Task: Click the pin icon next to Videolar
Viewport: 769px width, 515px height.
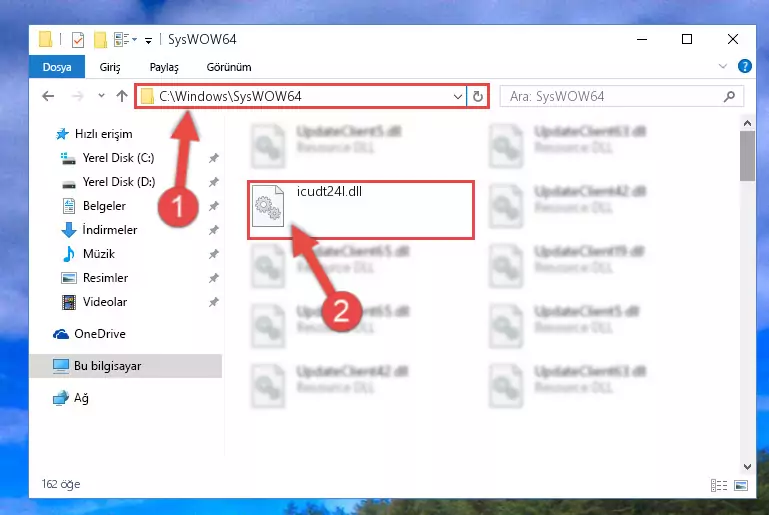Action: click(213, 302)
